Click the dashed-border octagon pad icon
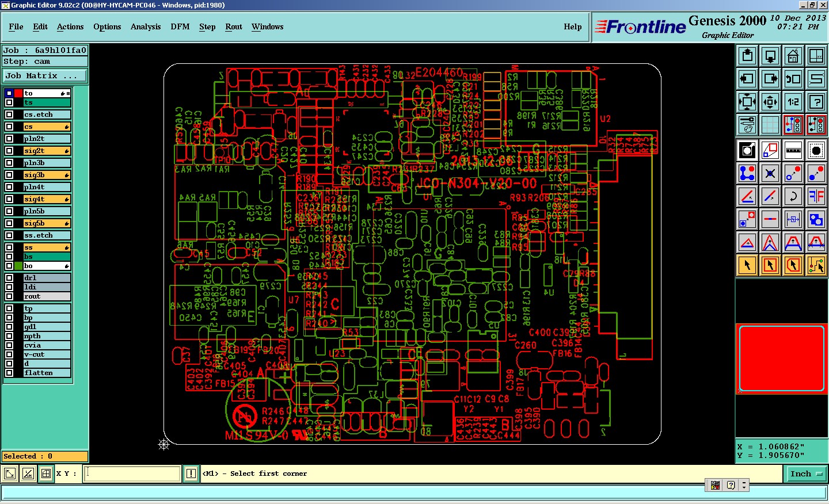The height and width of the screenshot is (504, 829). click(x=816, y=150)
